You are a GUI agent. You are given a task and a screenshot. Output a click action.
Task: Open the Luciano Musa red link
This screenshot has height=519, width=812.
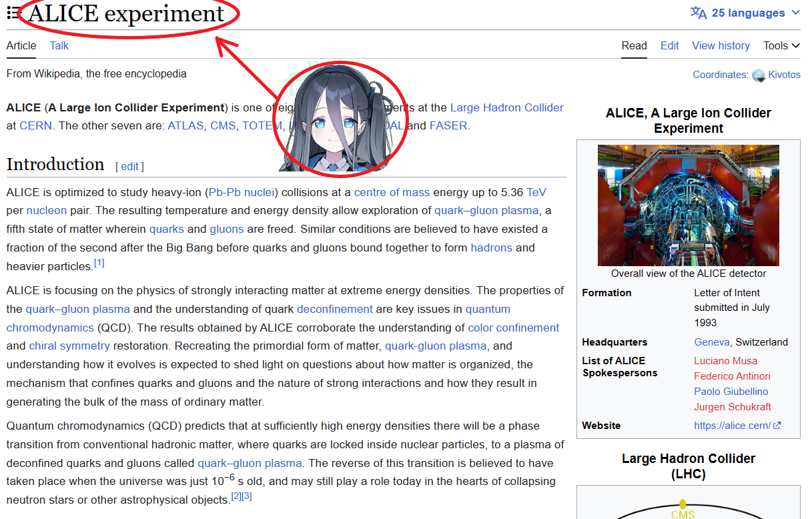pos(726,361)
